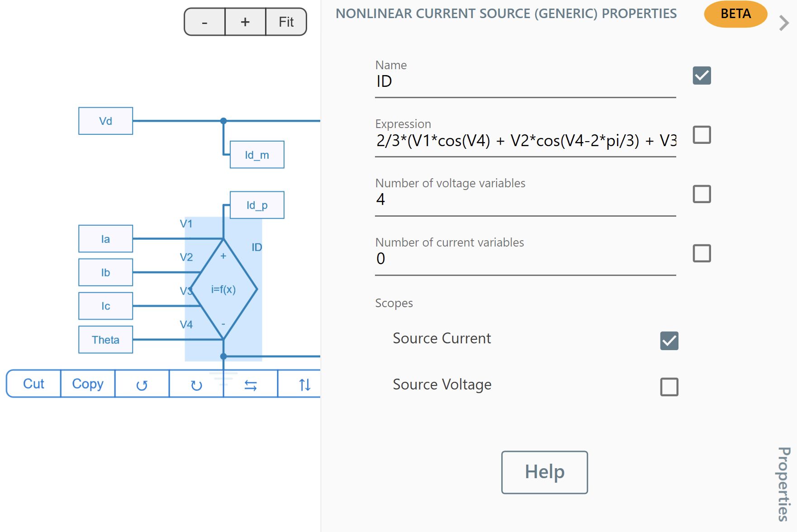Select the Id_p label block
Screen dimensions: 797x532
[257, 205]
